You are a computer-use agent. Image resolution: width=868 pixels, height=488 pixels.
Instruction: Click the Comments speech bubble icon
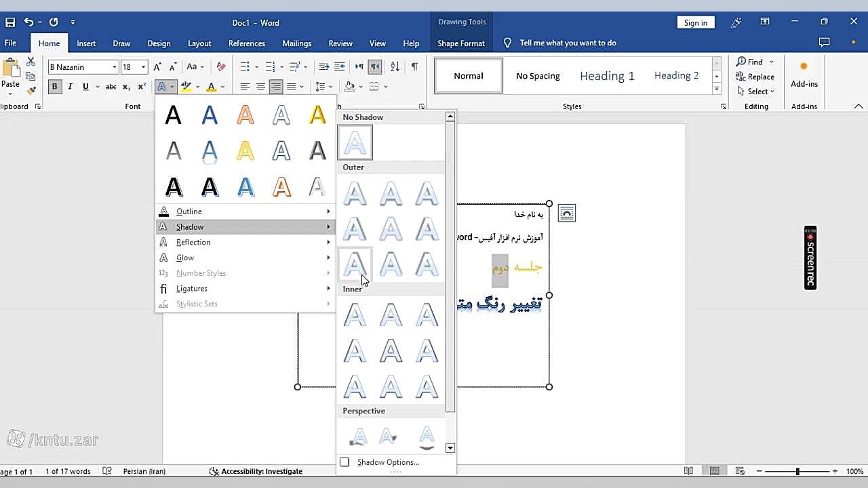[x=824, y=43]
